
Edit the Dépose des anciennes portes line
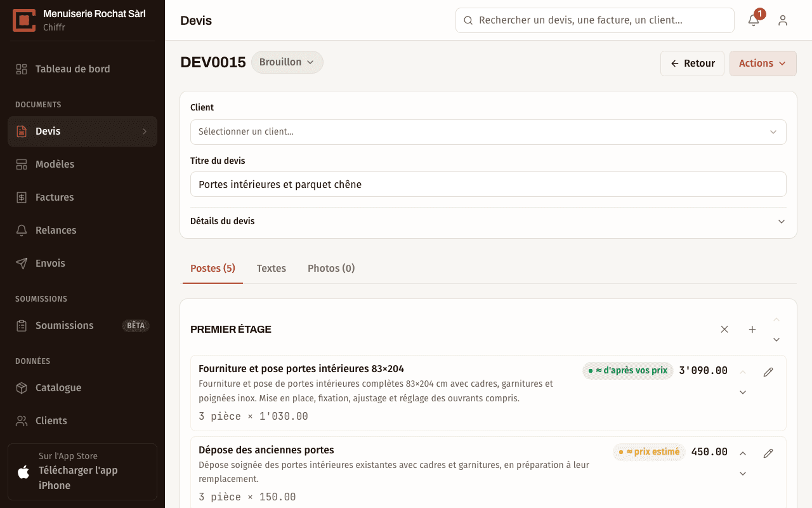(x=768, y=453)
